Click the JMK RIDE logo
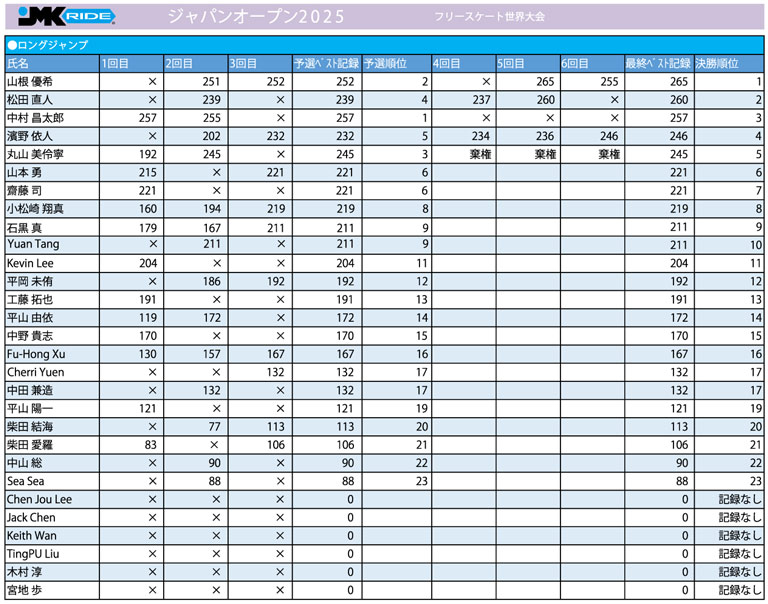The width and height of the screenshot is (768, 604). coord(67,16)
